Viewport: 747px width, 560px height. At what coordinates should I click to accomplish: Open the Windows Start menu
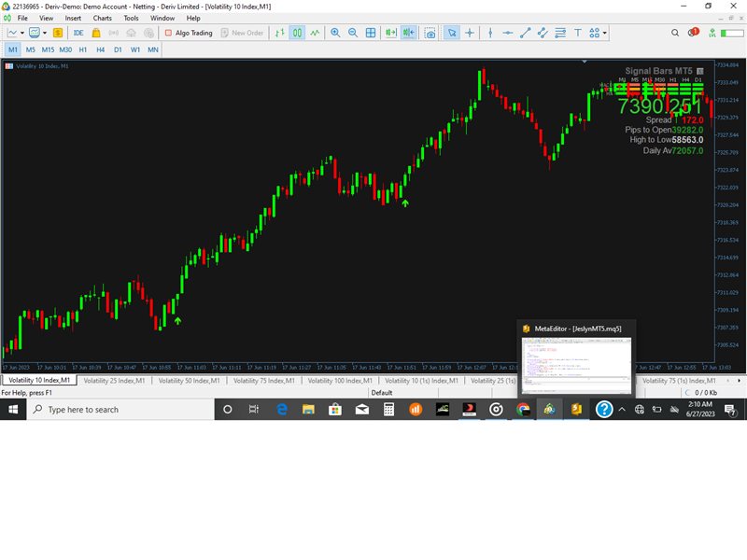point(13,410)
